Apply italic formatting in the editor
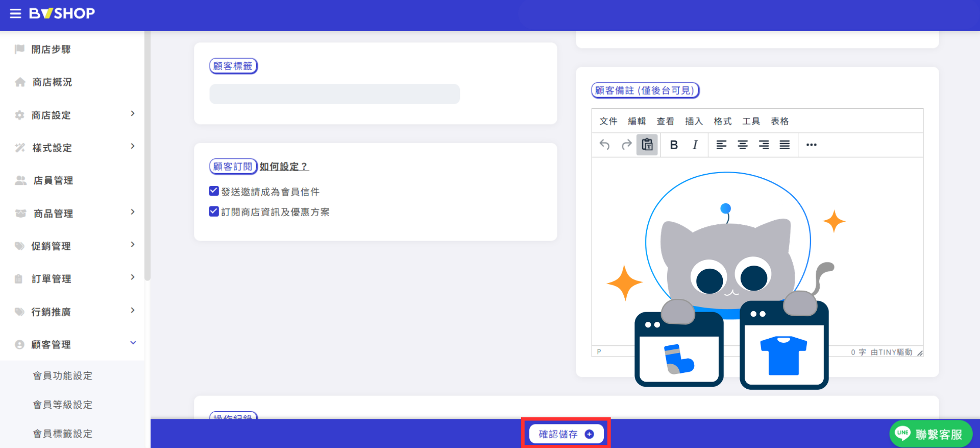980x448 pixels. [x=695, y=145]
